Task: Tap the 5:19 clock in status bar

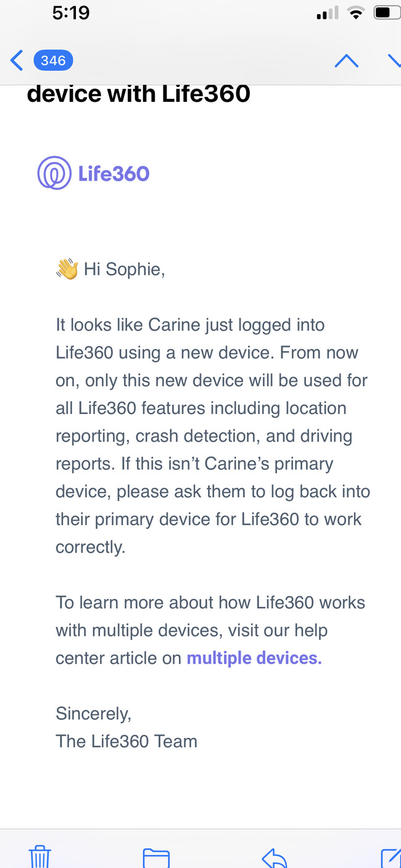Action: click(x=71, y=12)
